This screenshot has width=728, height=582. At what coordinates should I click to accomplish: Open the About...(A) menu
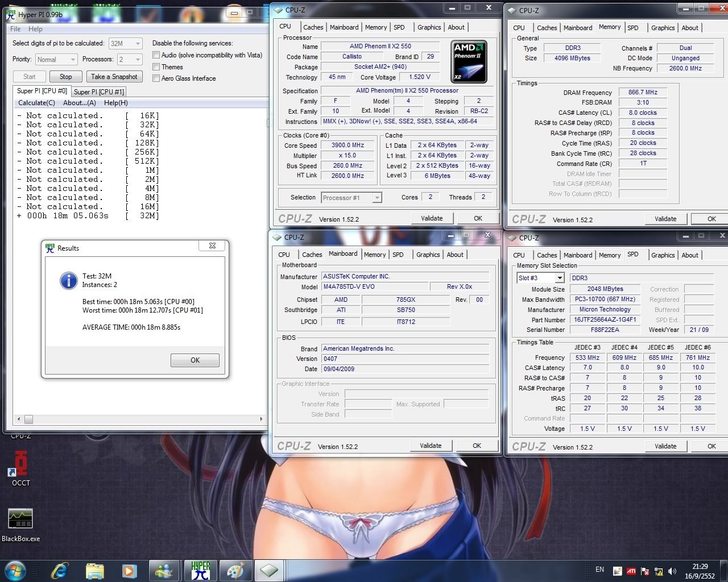pyautogui.click(x=80, y=103)
